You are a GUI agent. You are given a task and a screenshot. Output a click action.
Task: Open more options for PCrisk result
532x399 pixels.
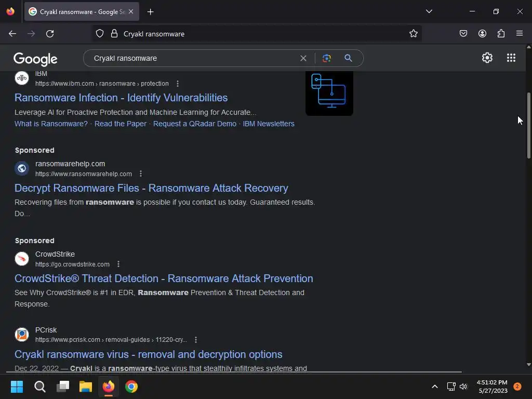pos(196,340)
